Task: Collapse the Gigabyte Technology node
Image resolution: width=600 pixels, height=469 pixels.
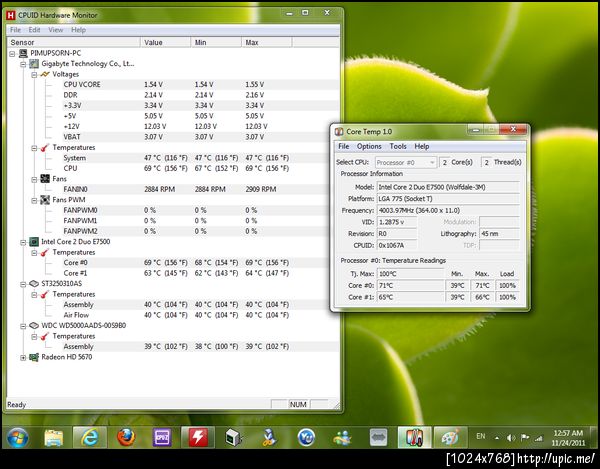Action: point(23,64)
